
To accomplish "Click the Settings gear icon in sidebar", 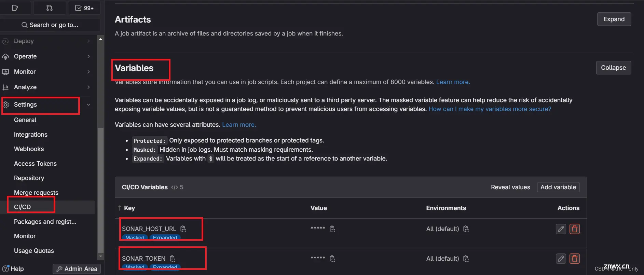I will (x=5, y=105).
